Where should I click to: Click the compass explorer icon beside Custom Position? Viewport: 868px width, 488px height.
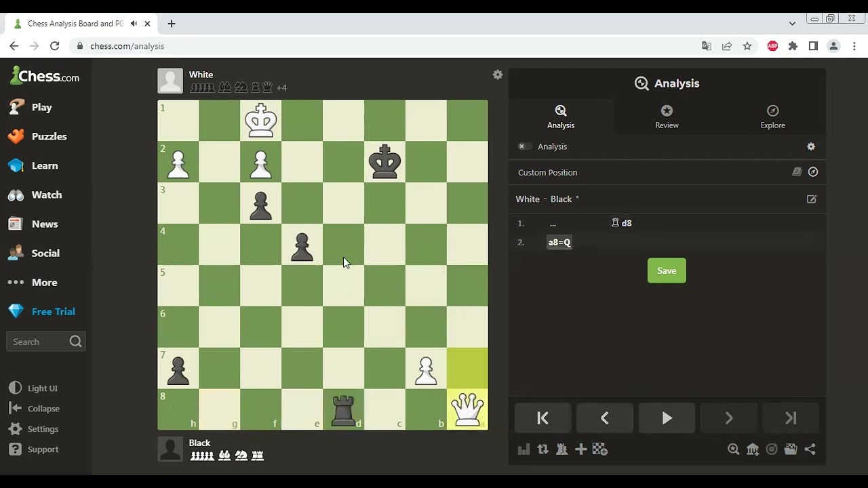point(813,172)
